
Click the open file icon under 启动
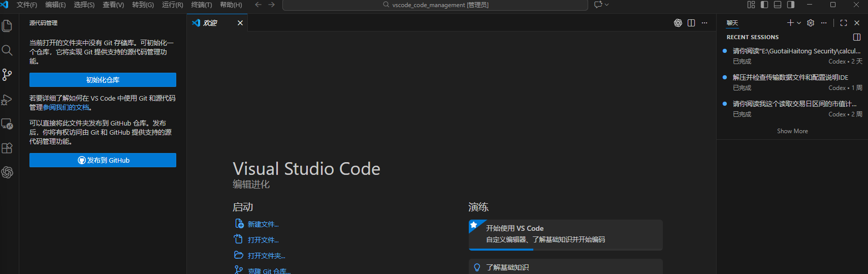238,239
